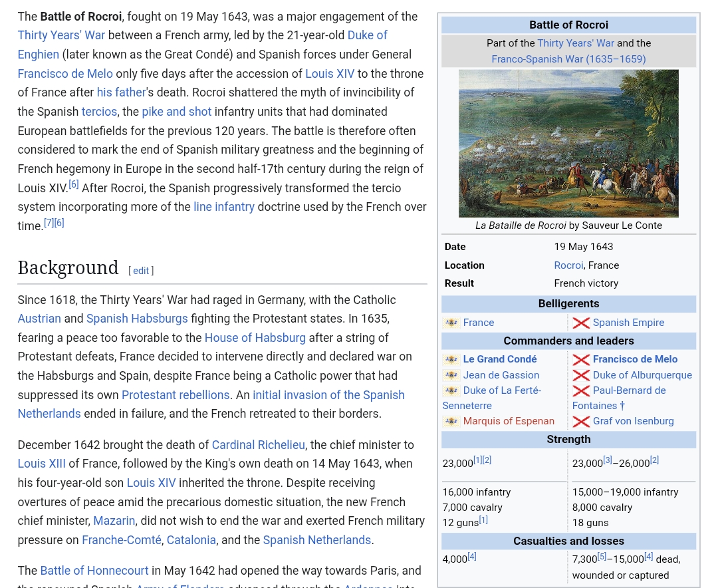
Task: Follow the Duke of Alburquerque link
Action: click(x=642, y=375)
